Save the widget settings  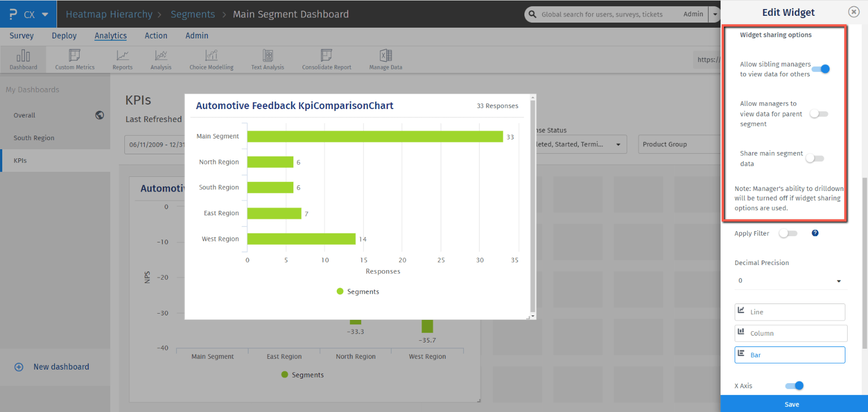(x=792, y=404)
